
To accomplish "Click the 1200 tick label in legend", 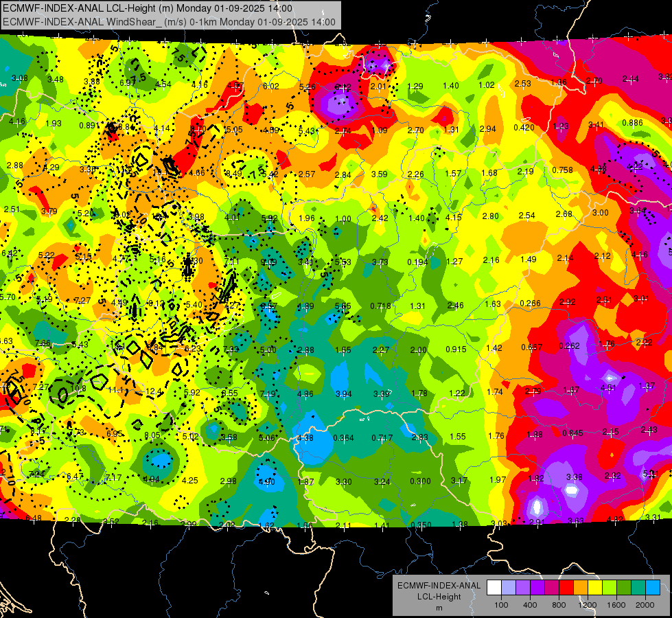I will pos(587,605).
